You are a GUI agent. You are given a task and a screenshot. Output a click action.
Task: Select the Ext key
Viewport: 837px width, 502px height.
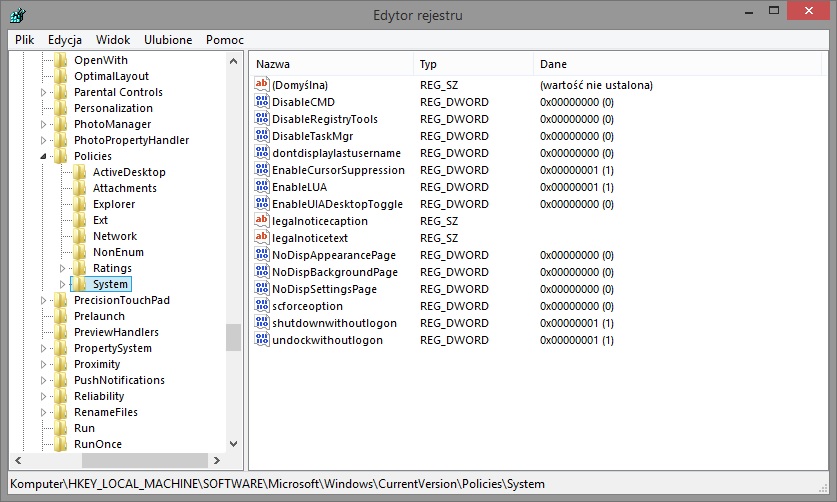coord(100,220)
